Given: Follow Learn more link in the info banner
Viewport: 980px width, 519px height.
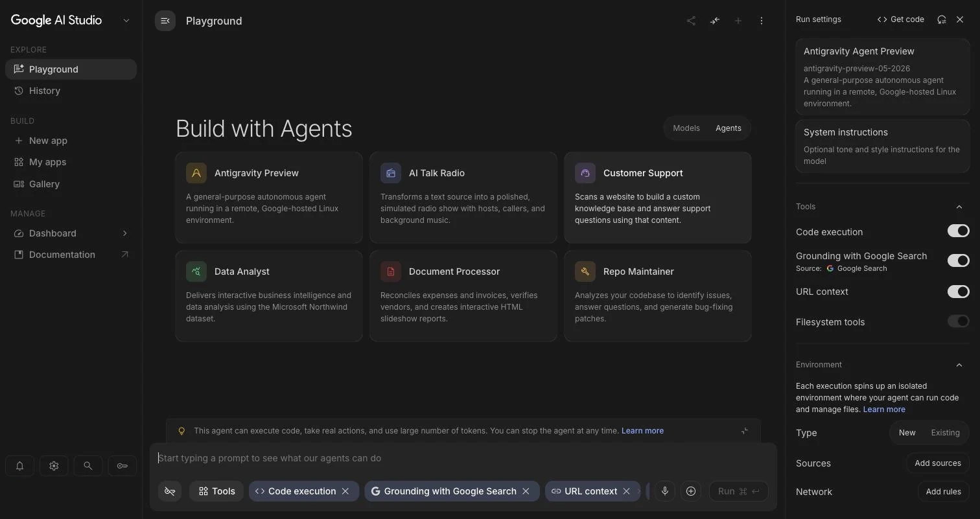Looking at the screenshot, I should point(642,431).
